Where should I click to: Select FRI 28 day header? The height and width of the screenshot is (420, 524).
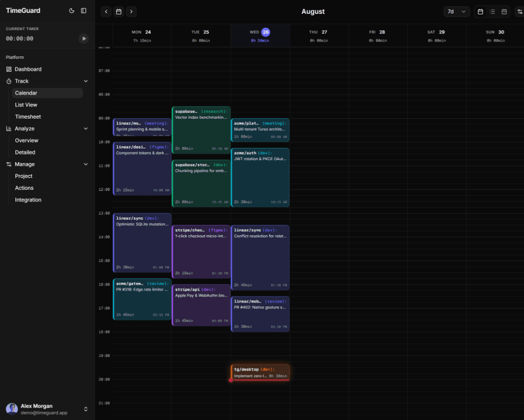[378, 35]
